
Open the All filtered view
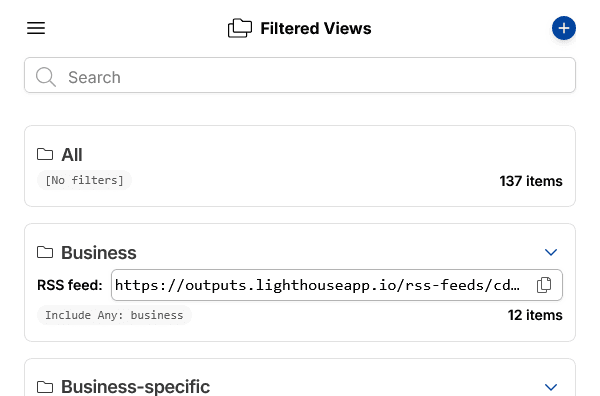click(x=72, y=155)
